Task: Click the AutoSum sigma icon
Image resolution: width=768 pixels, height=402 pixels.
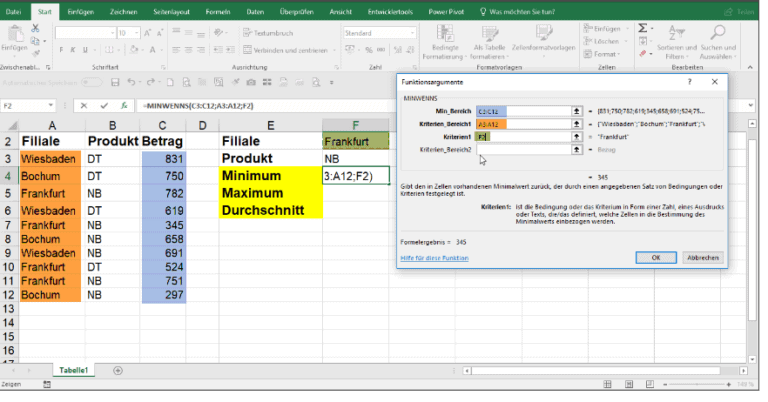Action: pos(643,28)
